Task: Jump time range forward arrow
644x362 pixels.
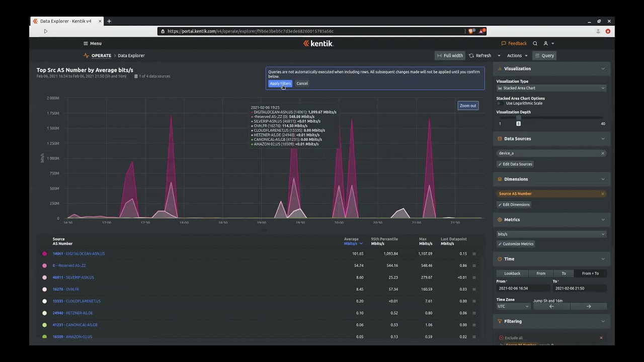Action: (588, 306)
